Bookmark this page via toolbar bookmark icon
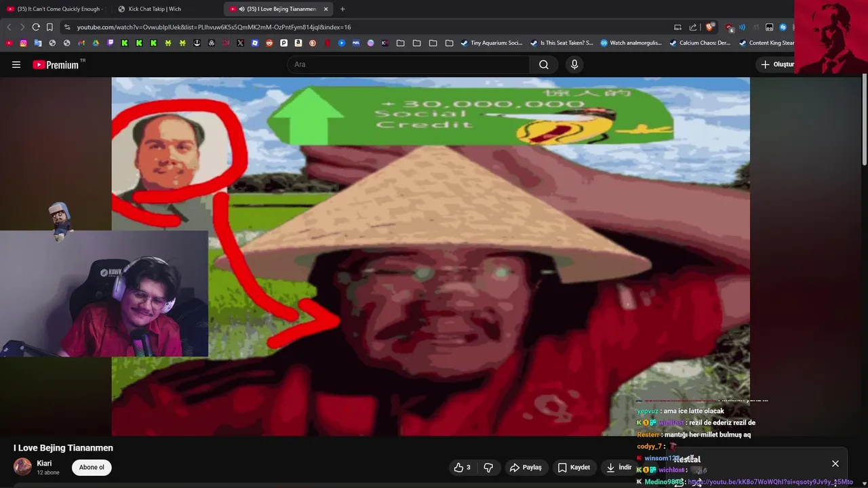Screen dimensions: 868x488 (50, 27)
